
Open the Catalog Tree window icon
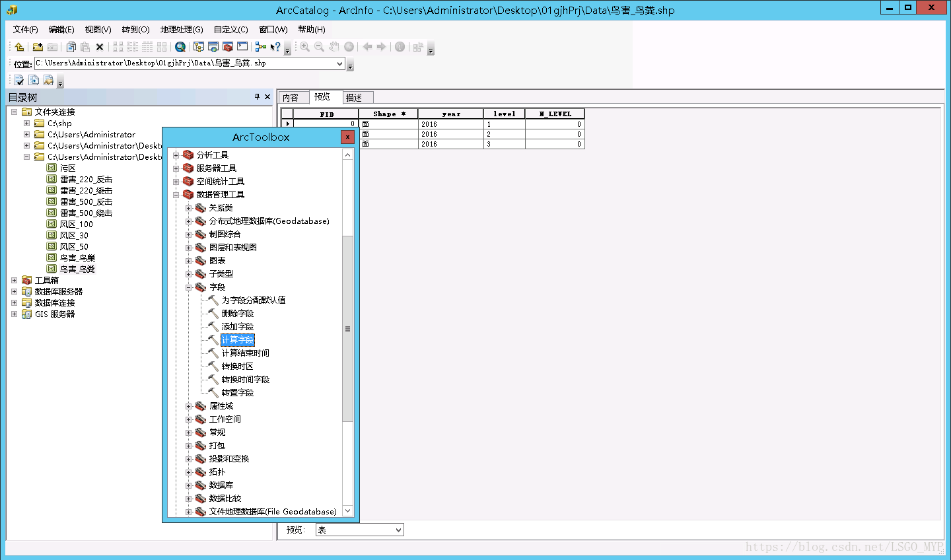pos(199,47)
